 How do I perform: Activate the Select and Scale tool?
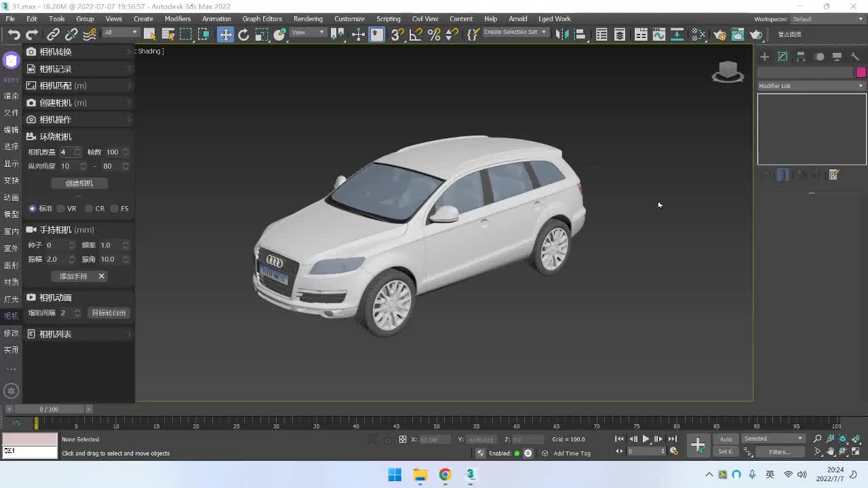pyautogui.click(x=261, y=35)
